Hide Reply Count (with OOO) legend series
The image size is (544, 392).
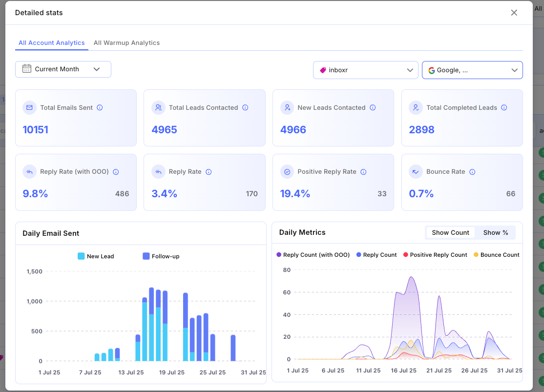(313, 255)
